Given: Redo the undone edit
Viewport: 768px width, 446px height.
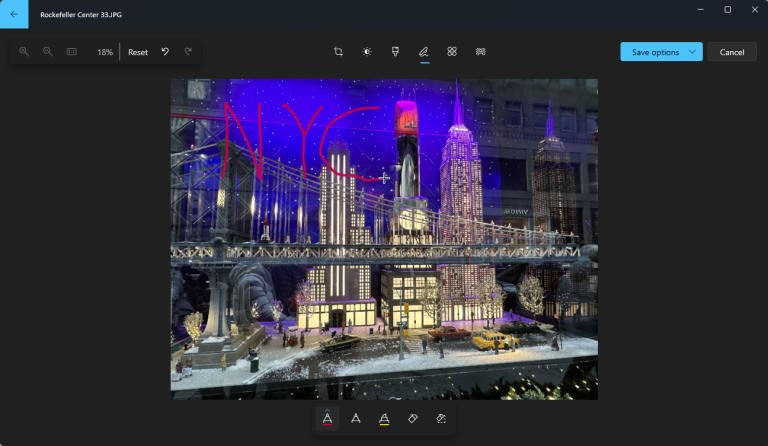Looking at the screenshot, I should point(188,51).
